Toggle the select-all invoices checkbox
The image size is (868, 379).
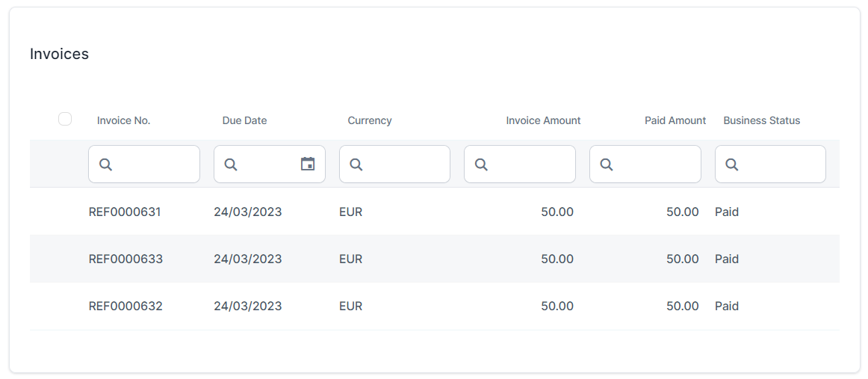click(x=65, y=119)
